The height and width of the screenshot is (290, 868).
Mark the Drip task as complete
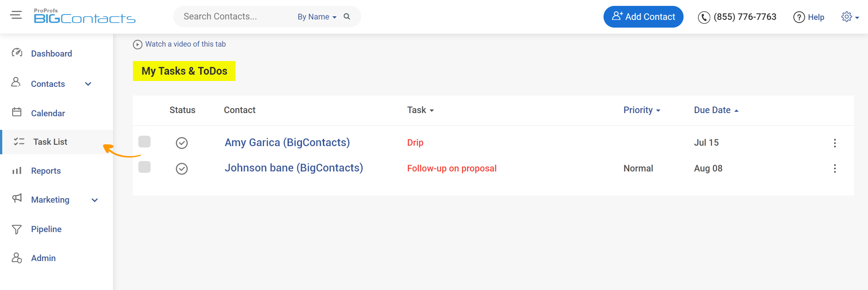pos(182,143)
